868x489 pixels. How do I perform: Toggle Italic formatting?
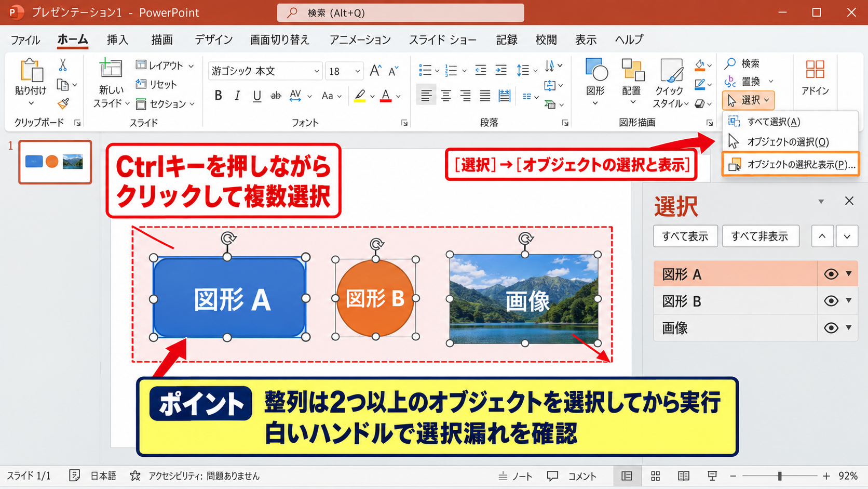(x=237, y=96)
